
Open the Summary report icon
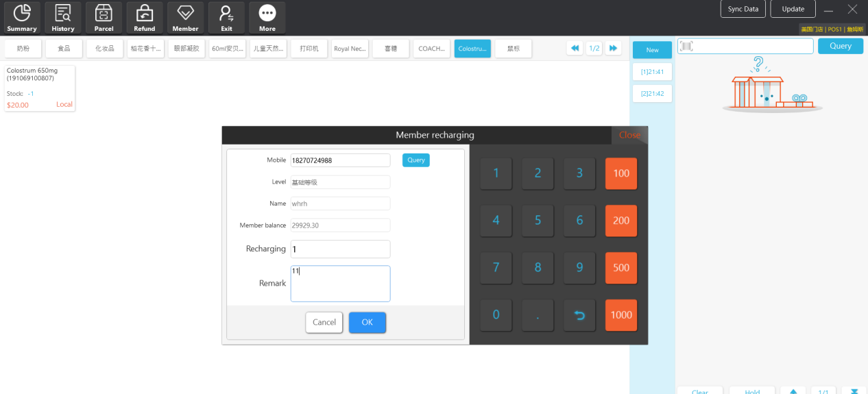pyautogui.click(x=22, y=18)
